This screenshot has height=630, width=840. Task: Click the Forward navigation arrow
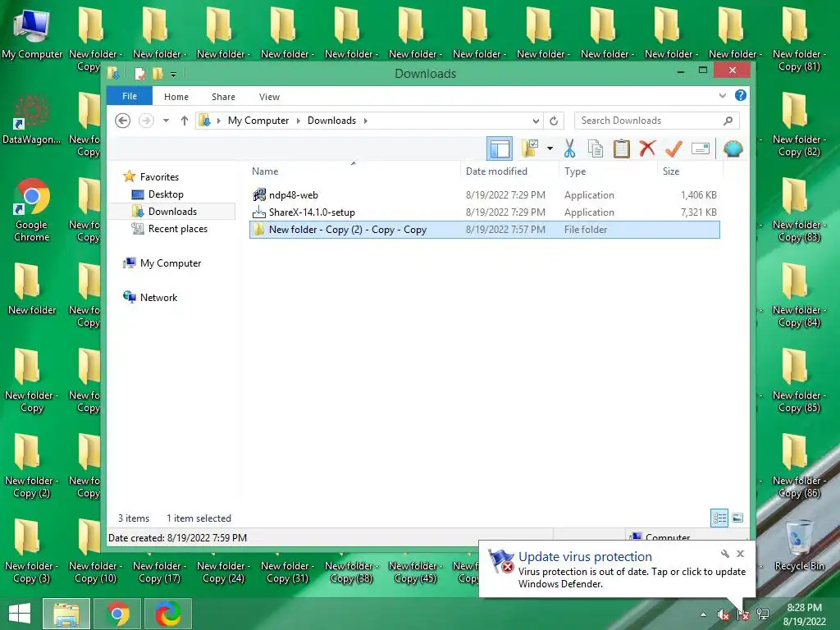tap(146, 121)
